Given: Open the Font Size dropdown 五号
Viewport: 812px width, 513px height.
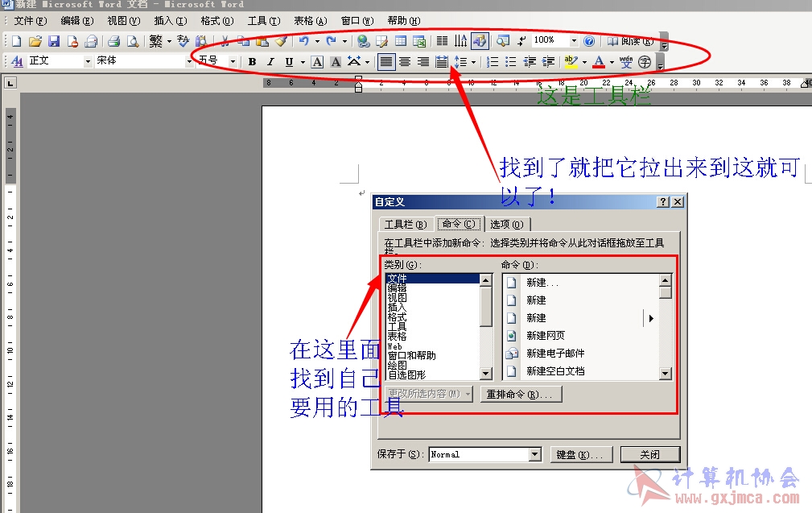Looking at the screenshot, I should 233,62.
